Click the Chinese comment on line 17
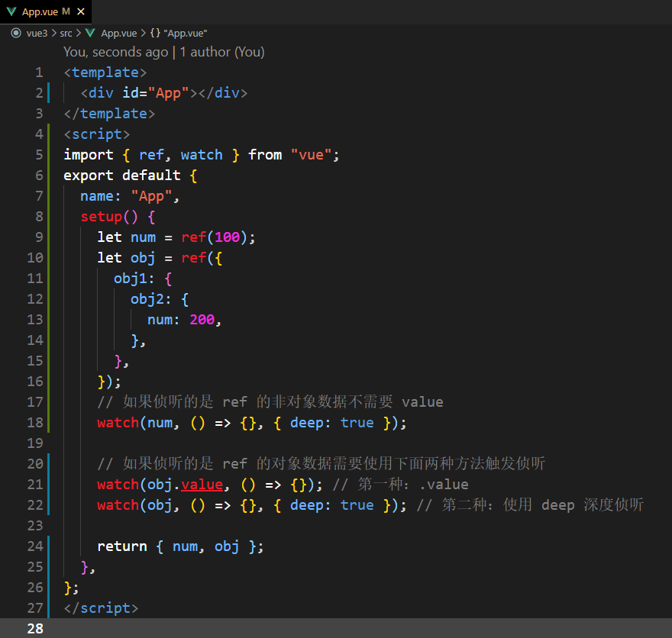 click(x=270, y=402)
